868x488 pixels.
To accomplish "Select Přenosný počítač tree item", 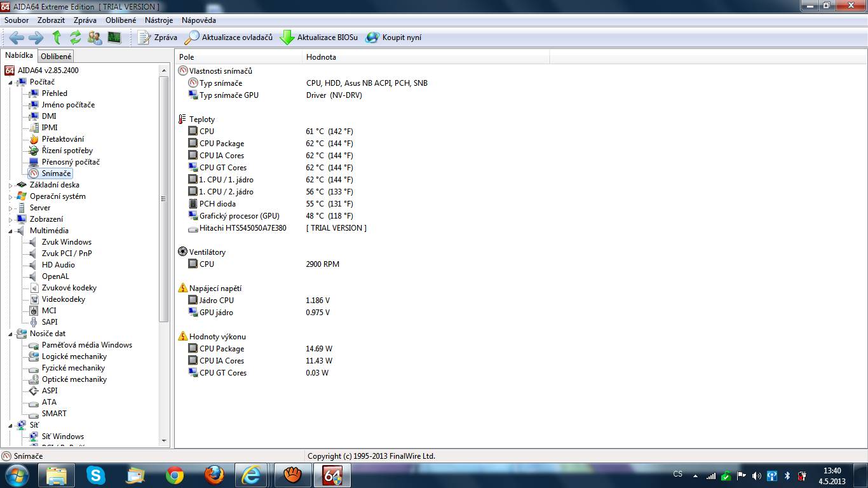I will pos(71,162).
